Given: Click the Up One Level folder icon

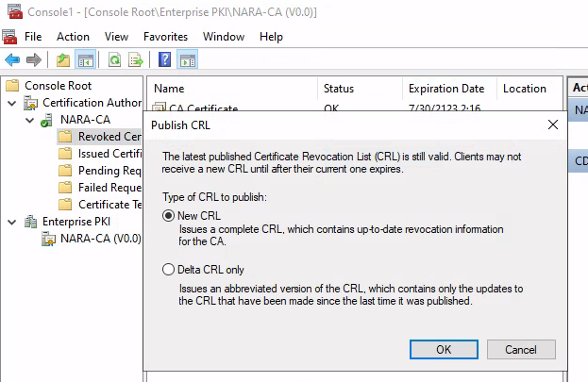Looking at the screenshot, I should pos(63,60).
